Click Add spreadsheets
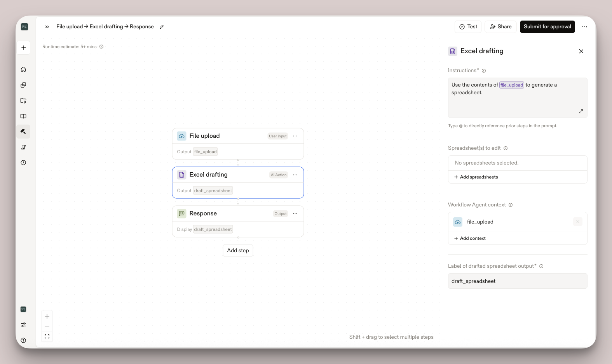This screenshot has height=364, width=612. [476, 177]
